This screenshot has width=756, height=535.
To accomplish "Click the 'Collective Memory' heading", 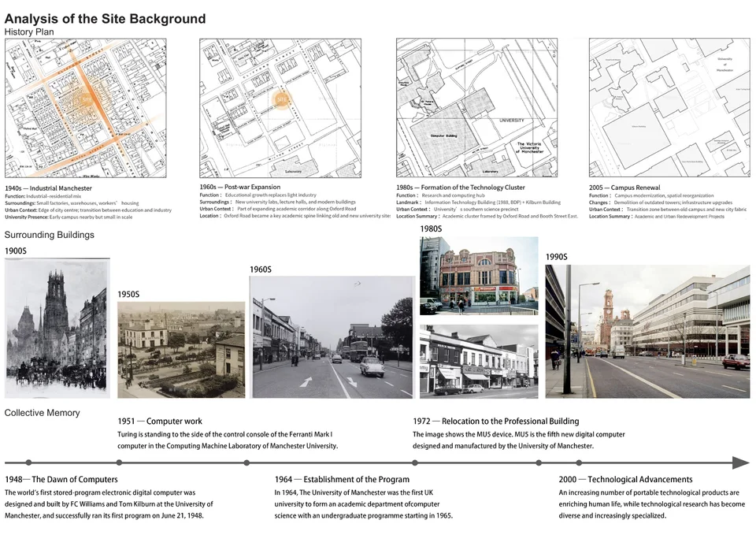I will tap(42, 413).
